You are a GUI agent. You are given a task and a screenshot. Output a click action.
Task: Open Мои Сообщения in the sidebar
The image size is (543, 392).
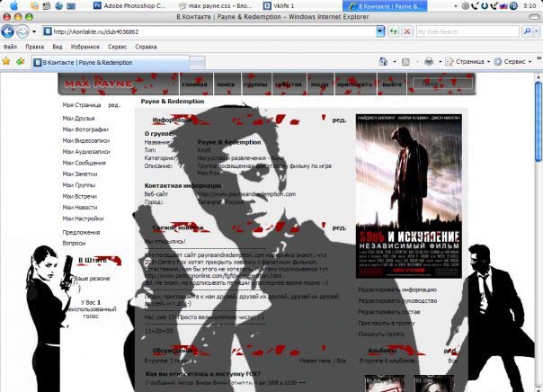click(x=85, y=163)
